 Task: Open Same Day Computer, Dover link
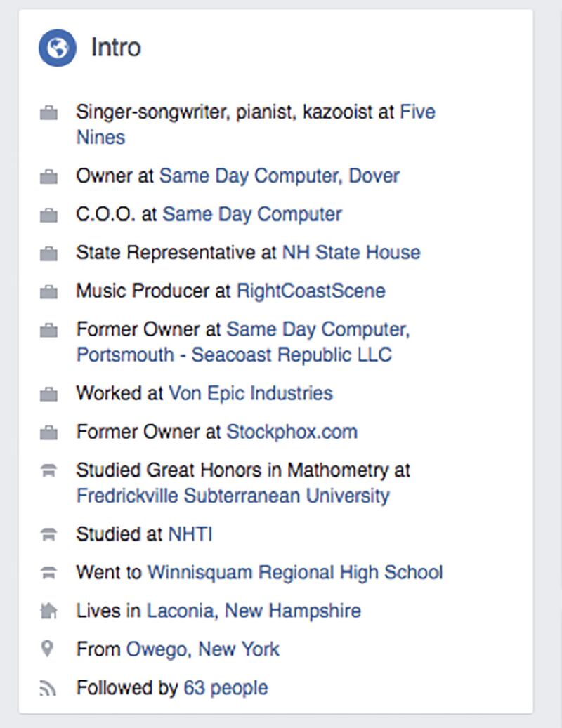pos(279,176)
